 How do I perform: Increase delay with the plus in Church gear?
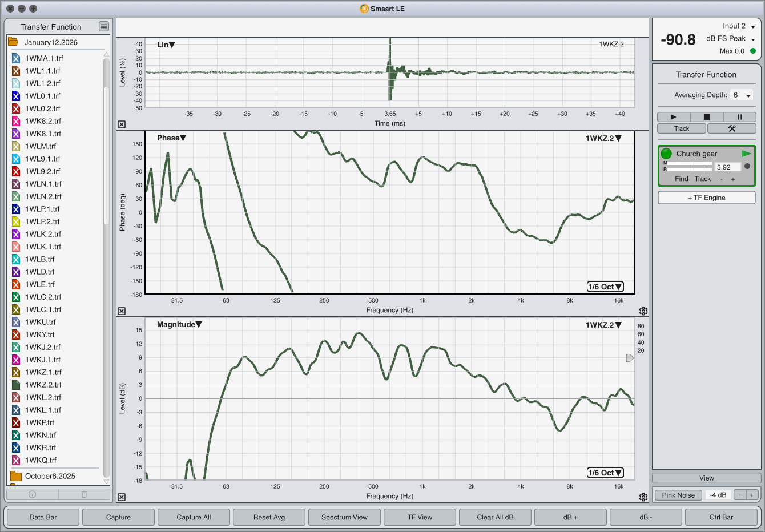point(733,179)
